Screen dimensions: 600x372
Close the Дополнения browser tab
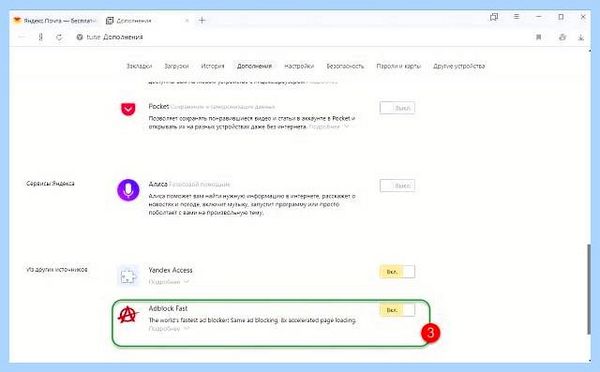187,21
